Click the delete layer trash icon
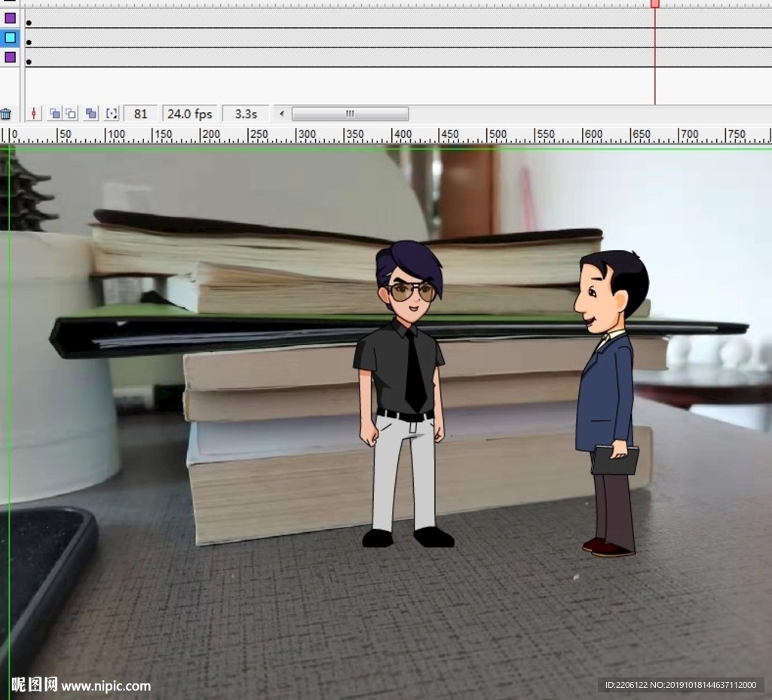Viewport: 772px width, 700px height. [x=5, y=114]
